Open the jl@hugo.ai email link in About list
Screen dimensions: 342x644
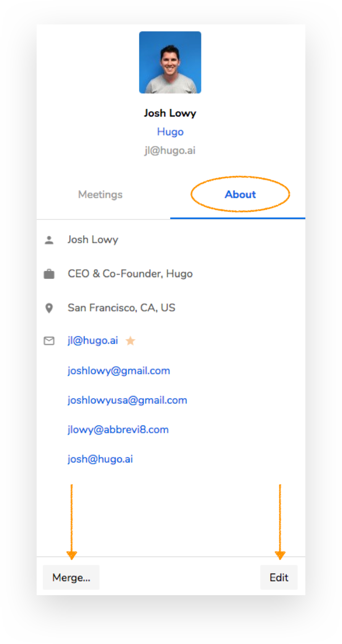coord(93,340)
